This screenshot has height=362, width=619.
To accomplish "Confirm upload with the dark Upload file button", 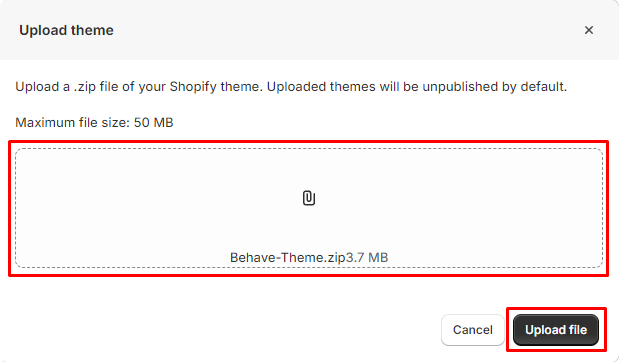I will (x=556, y=330).
